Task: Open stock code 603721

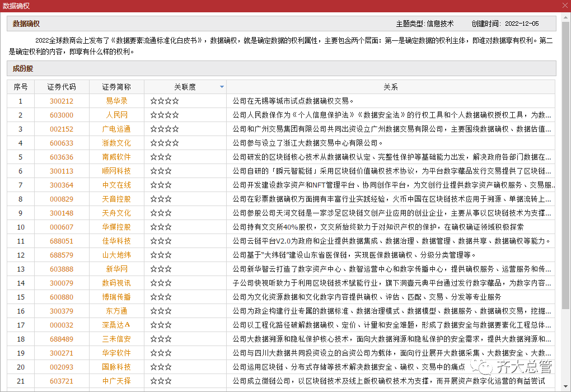Action: point(62,381)
